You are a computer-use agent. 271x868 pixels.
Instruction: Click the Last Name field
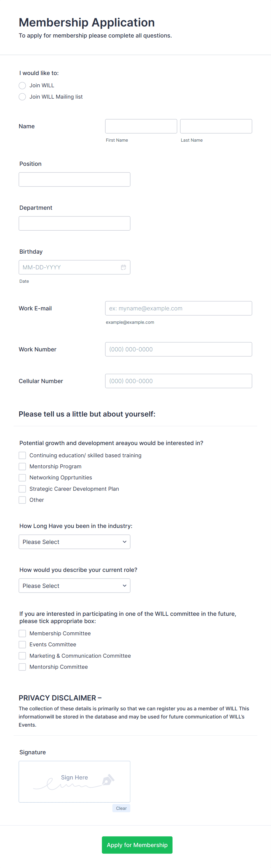click(x=216, y=126)
